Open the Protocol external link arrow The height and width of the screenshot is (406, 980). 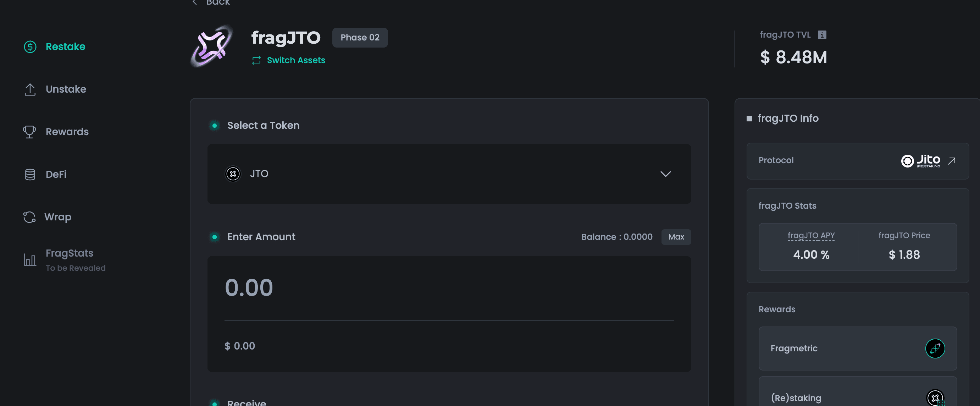(952, 160)
